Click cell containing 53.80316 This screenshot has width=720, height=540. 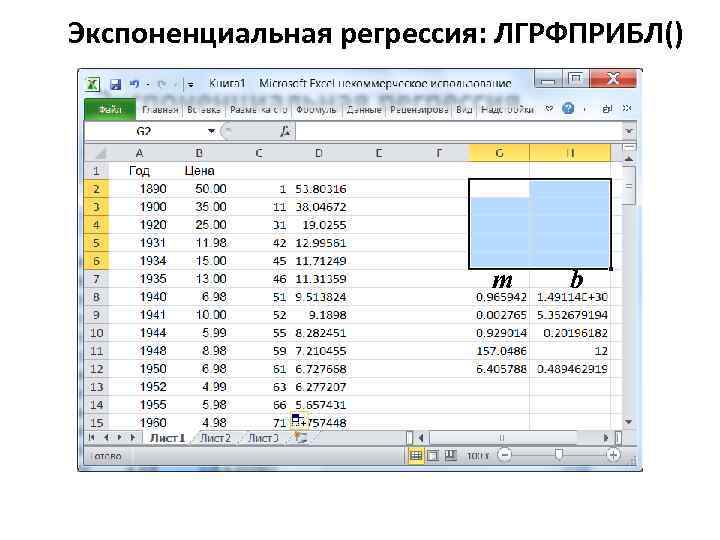click(x=319, y=189)
